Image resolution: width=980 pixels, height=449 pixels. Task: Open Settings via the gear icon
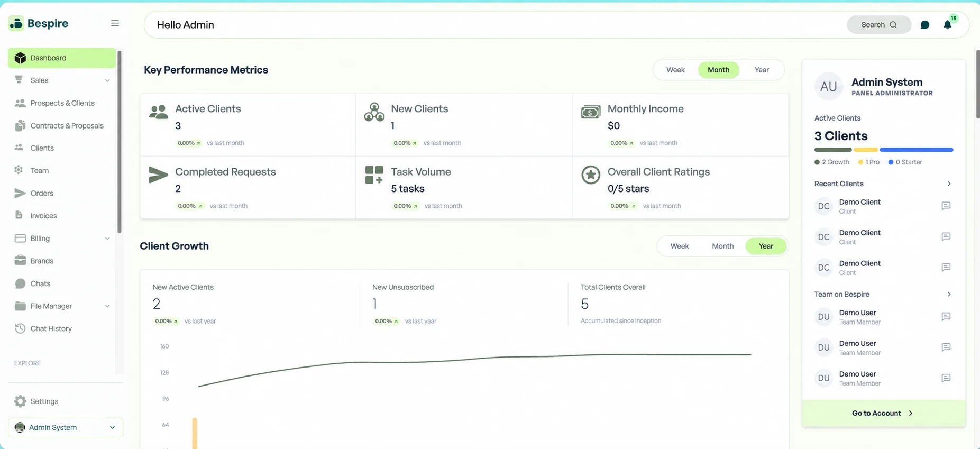[x=20, y=401]
